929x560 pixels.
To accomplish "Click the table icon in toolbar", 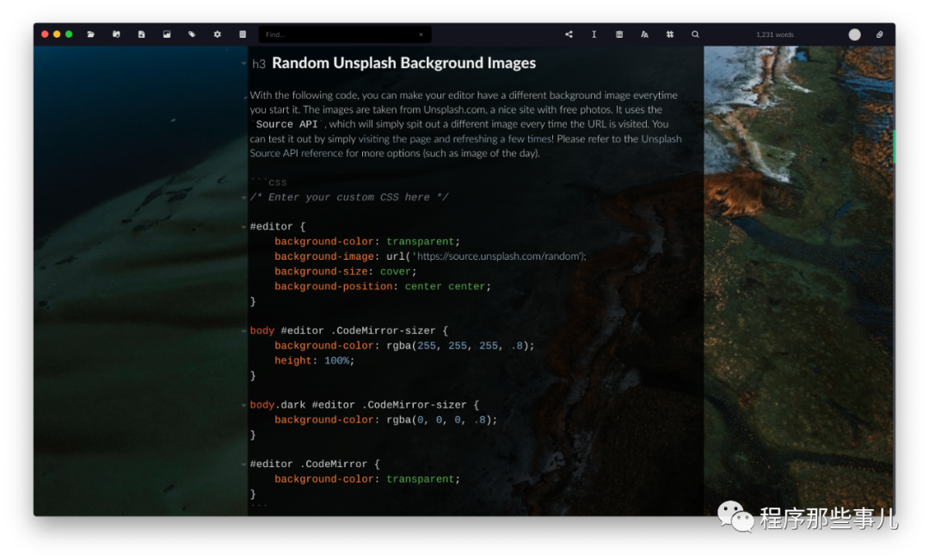I will tap(619, 34).
